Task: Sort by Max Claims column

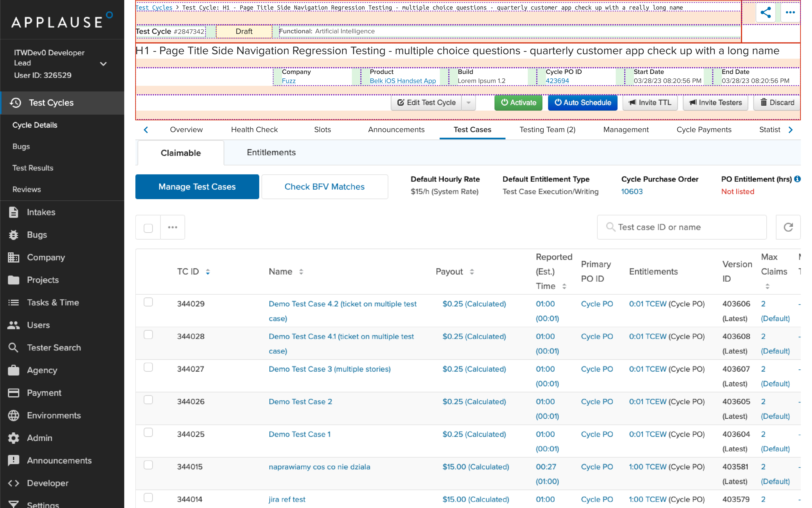Action: point(767,286)
